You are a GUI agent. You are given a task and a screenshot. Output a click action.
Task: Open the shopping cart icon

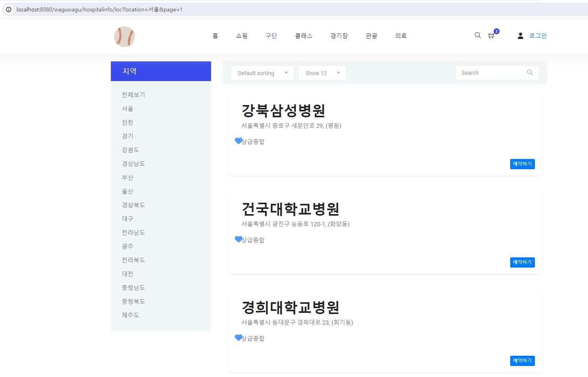(491, 36)
